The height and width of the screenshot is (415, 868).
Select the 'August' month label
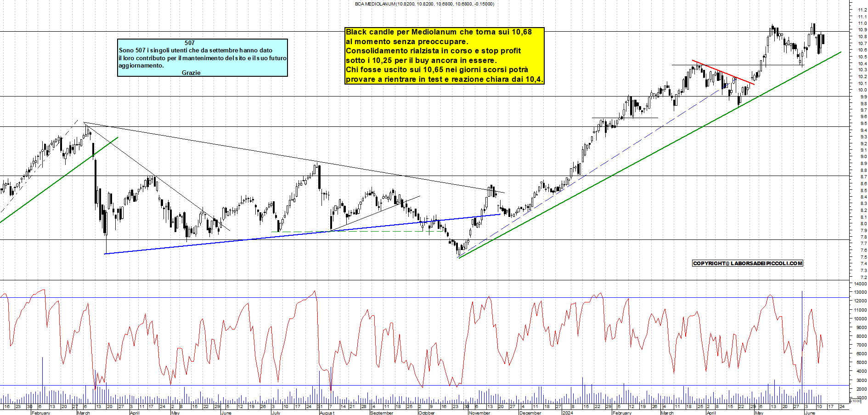[x=327, y=413]
